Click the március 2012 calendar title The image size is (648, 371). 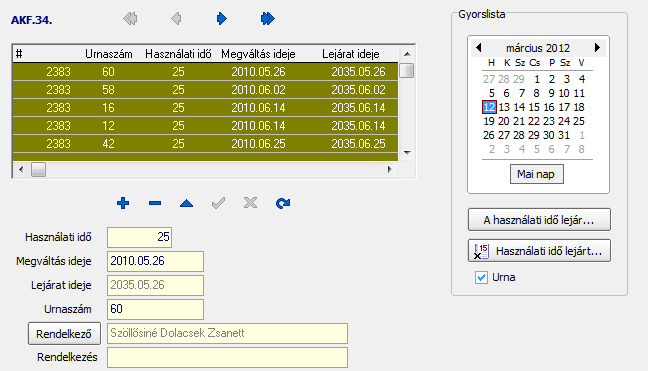[x=538, y=48]
